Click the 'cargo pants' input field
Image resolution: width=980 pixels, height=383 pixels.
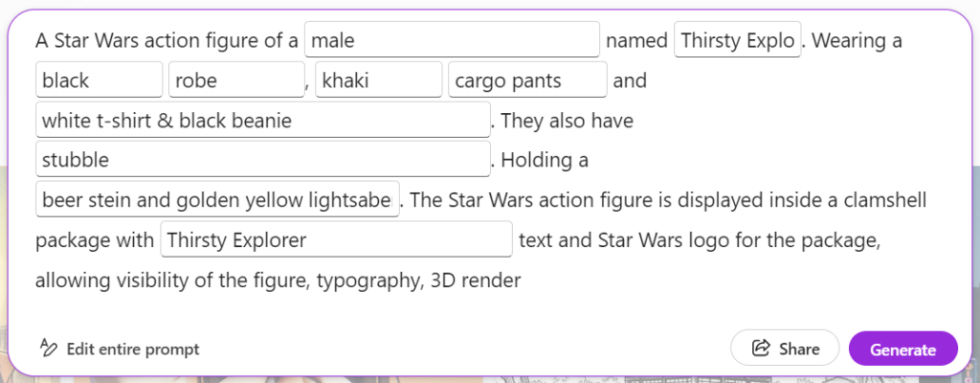(527, 79)
